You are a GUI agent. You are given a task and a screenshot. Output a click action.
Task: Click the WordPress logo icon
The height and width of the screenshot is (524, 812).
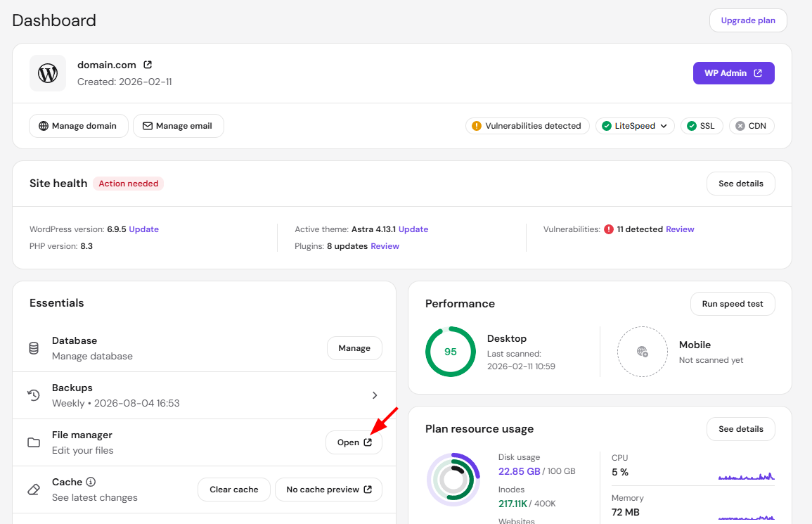coord(48,73)
